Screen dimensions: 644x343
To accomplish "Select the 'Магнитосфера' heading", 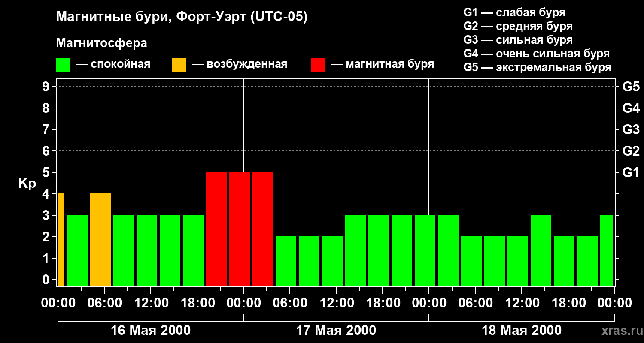I will 101,43.
